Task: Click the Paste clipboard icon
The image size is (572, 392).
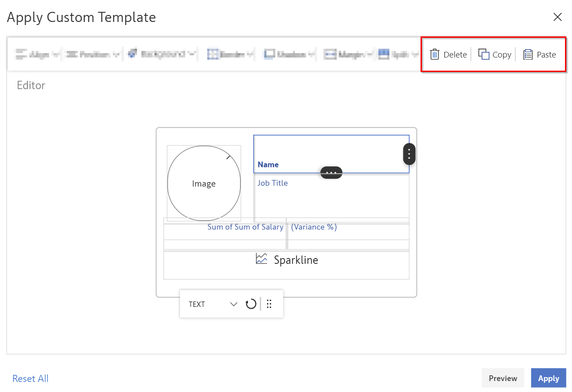Action: pyautogui.click(x=528, y=54)
